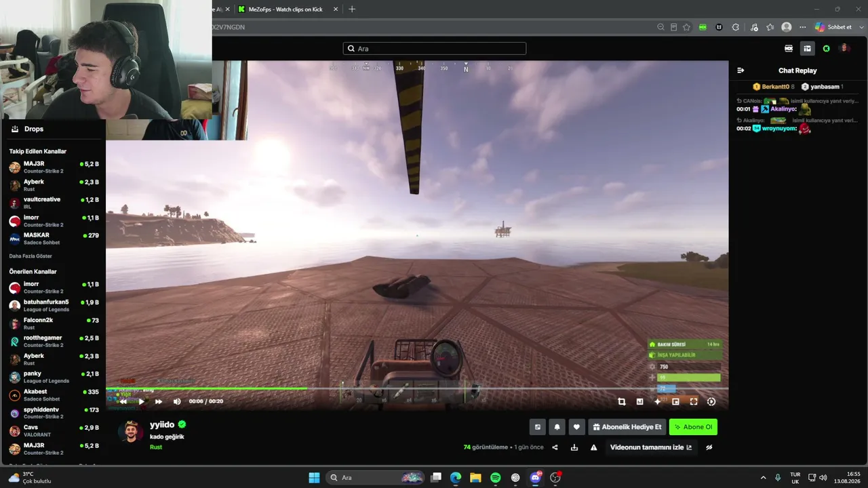The height and width of the screenshot is (488, 868).
Task: Expand followed channels with Daha Fazla Göster
Action: tap(31, 256)
